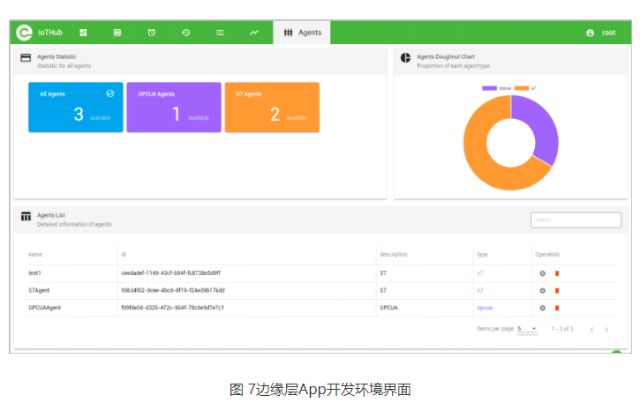Open the root user menu
640x403 pixels.
601,33
